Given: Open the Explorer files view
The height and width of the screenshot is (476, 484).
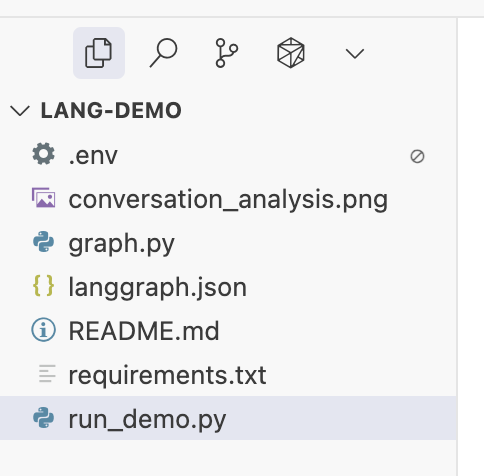Looking at the screenshot, I should (99, 53).
